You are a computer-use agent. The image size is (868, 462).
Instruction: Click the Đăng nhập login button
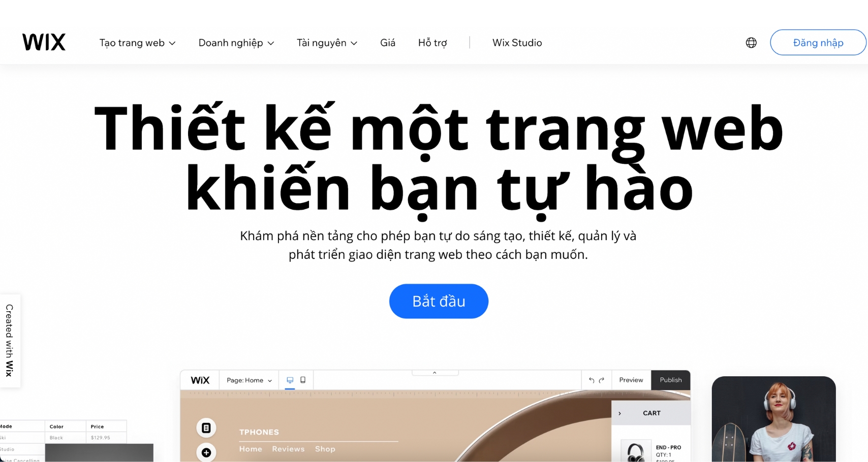[x=818, y=43]
